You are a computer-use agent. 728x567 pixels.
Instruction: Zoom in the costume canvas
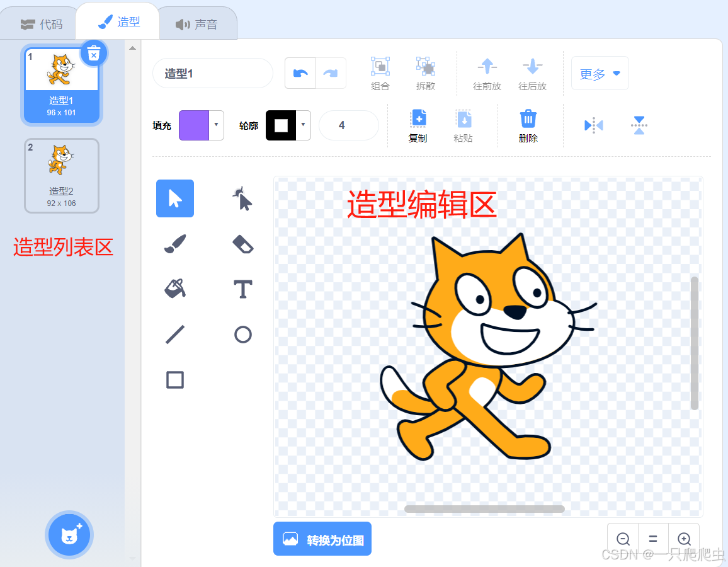pyautogui.click(x=683, y=539)
